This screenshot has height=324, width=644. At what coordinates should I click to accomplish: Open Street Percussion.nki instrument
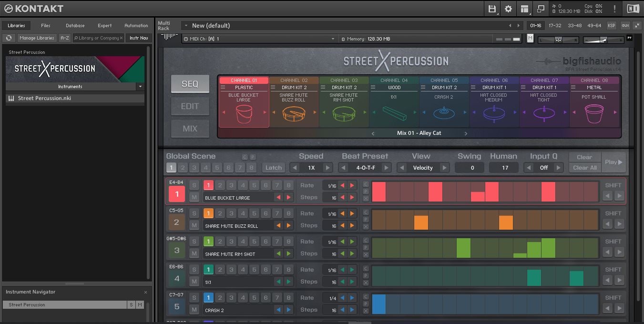75,99
